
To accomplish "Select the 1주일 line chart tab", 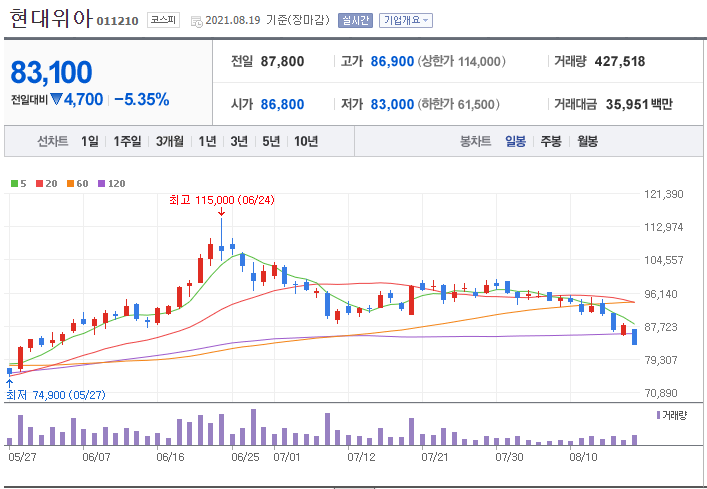I will pos(127,142).
